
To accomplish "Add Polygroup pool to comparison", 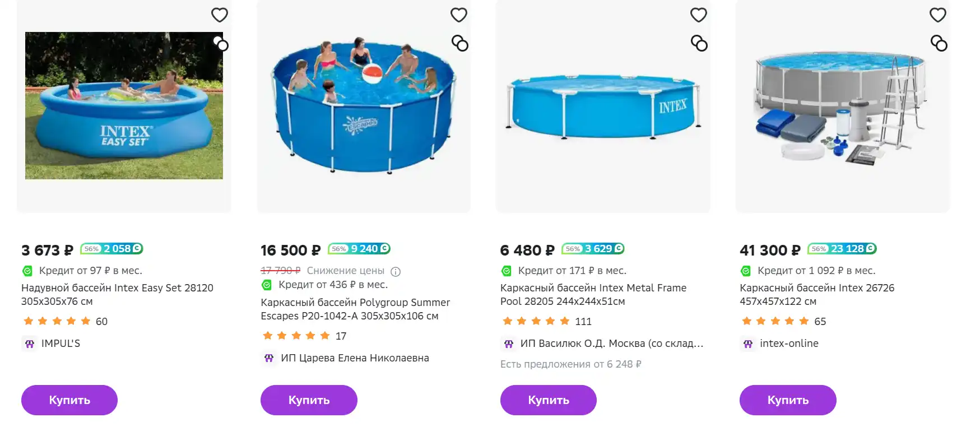I will [x=460, y=43].
